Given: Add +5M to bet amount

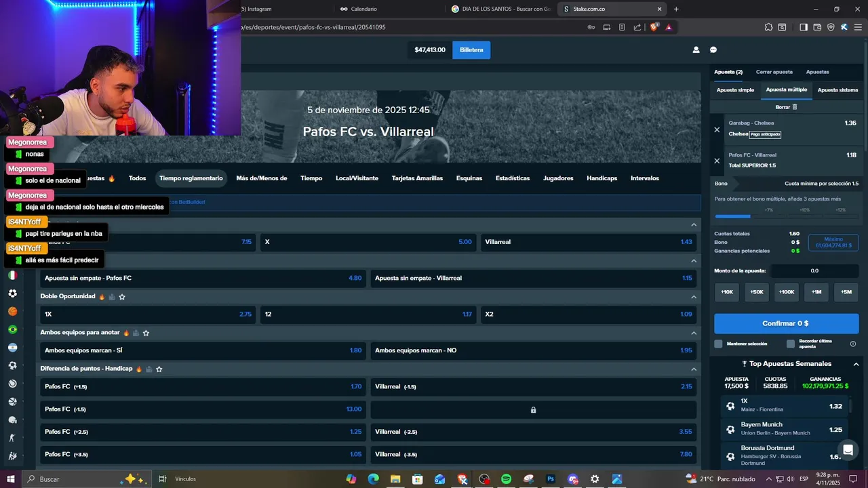Looking at the screenshot, I should point(846,292).
